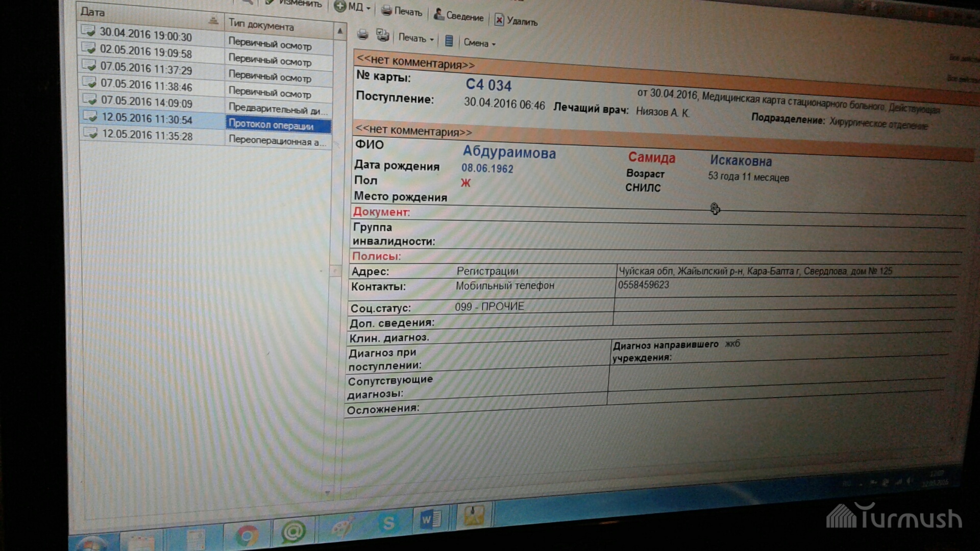Open Microsoft Word from the taskbar
This screenshot has width=980, height=551.
(x=430, y=519)
